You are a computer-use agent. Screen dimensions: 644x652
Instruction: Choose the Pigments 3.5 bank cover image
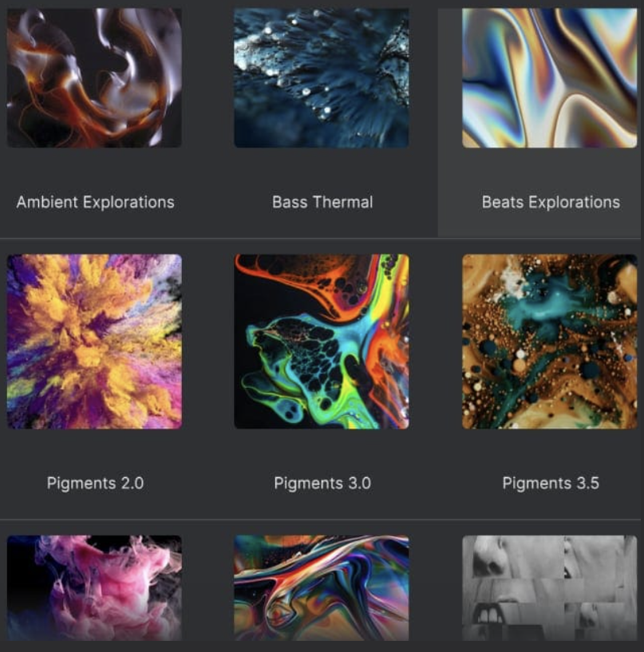pyautogui.click(x=549, y=342)
